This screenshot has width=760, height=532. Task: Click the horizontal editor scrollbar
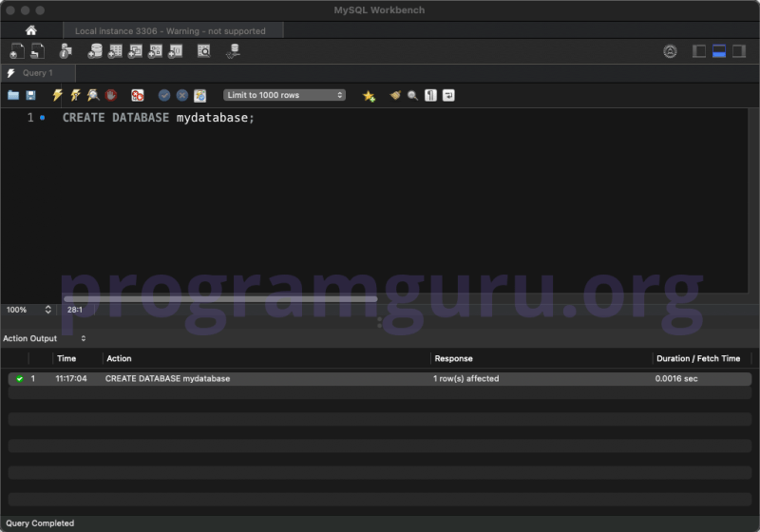[220, 299]
